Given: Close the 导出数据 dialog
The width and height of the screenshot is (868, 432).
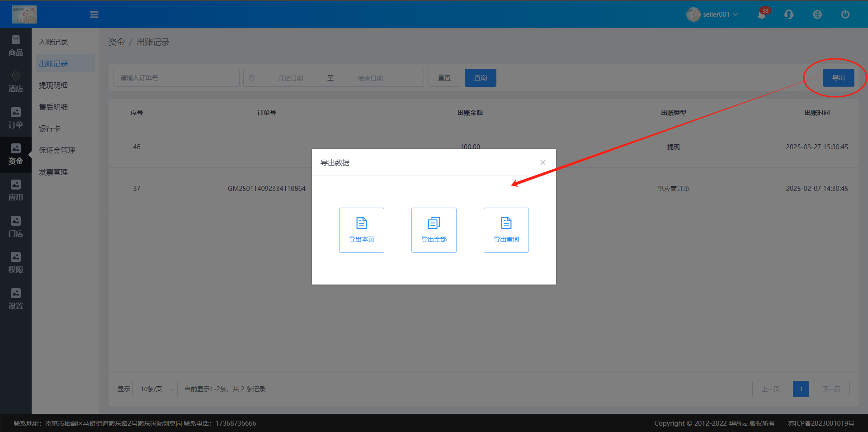Looking at the screenshot, I should pyautogui.click(x=542, y=162).
